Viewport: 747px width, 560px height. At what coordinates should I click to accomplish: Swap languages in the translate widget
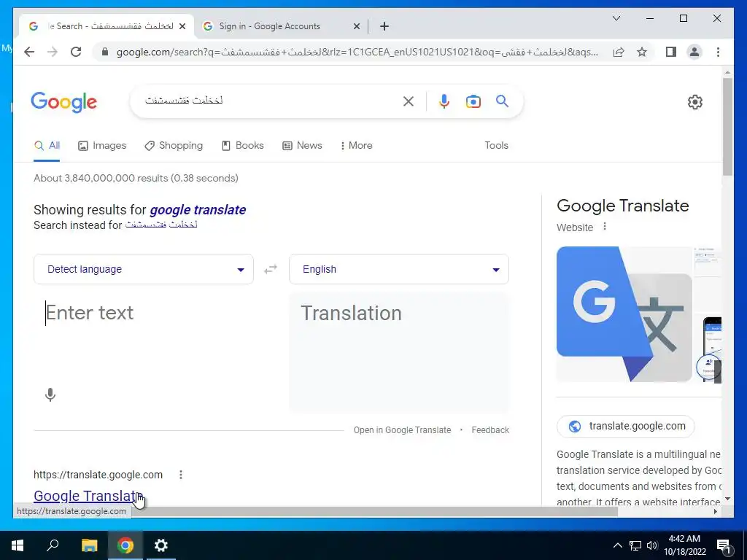point(271,270)
